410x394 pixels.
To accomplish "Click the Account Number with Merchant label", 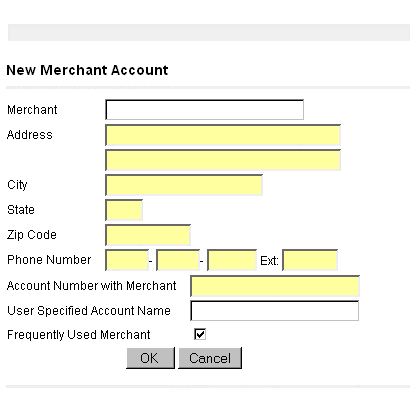I will click(x=91, y=286).
